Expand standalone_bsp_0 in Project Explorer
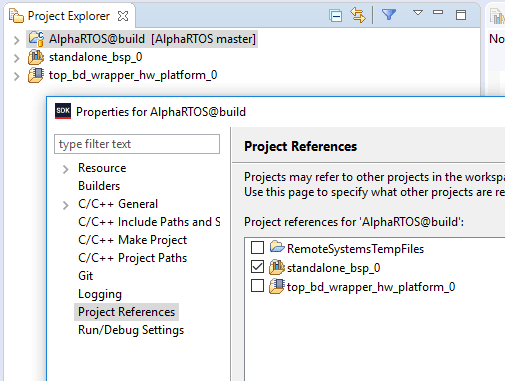Image resolution: width=505 pixels, height=381 pixels. tap(17, 58)
